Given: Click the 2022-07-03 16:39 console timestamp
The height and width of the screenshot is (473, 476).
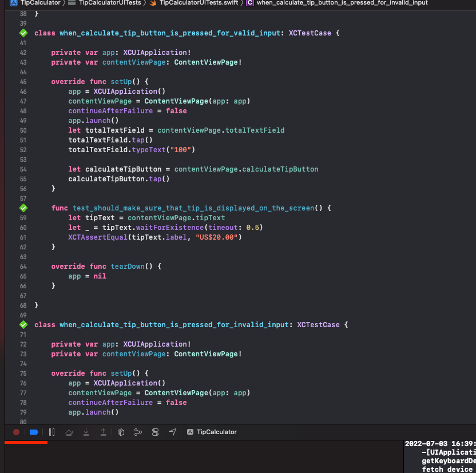Looking at the screenshot, I should pos(440,444).
